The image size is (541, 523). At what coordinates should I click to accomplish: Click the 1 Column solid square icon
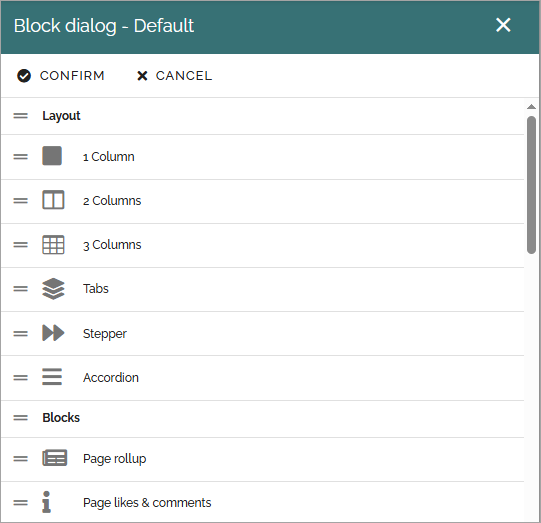point(52,156)
